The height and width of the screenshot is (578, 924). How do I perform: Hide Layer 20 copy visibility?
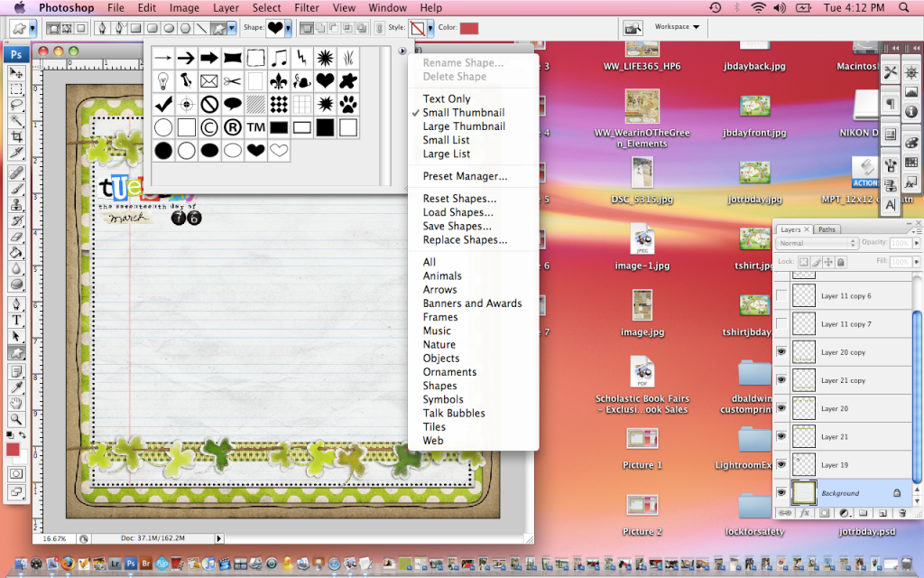pyautogui.click(x=781, y=351)
